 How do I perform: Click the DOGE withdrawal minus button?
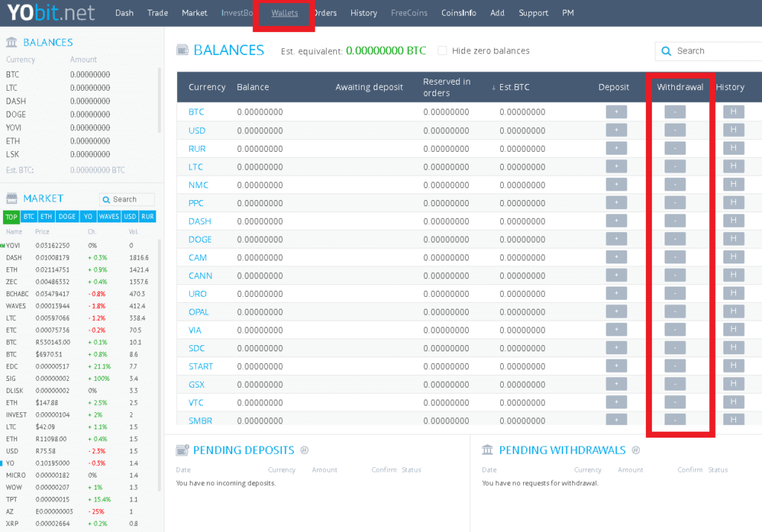click(675, 239)
